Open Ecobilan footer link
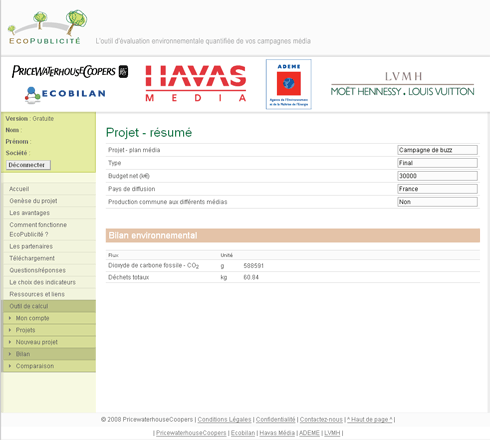The image size is (490, 440). (243, 433)
